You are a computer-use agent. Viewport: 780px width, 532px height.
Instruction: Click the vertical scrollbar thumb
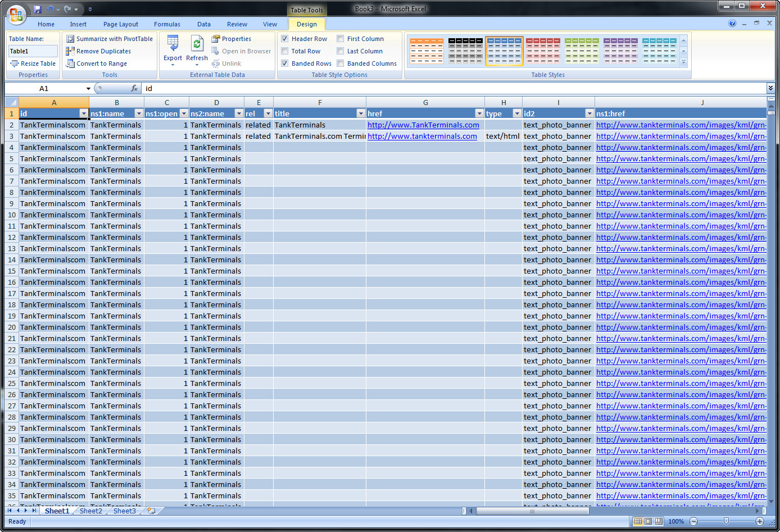770,112
